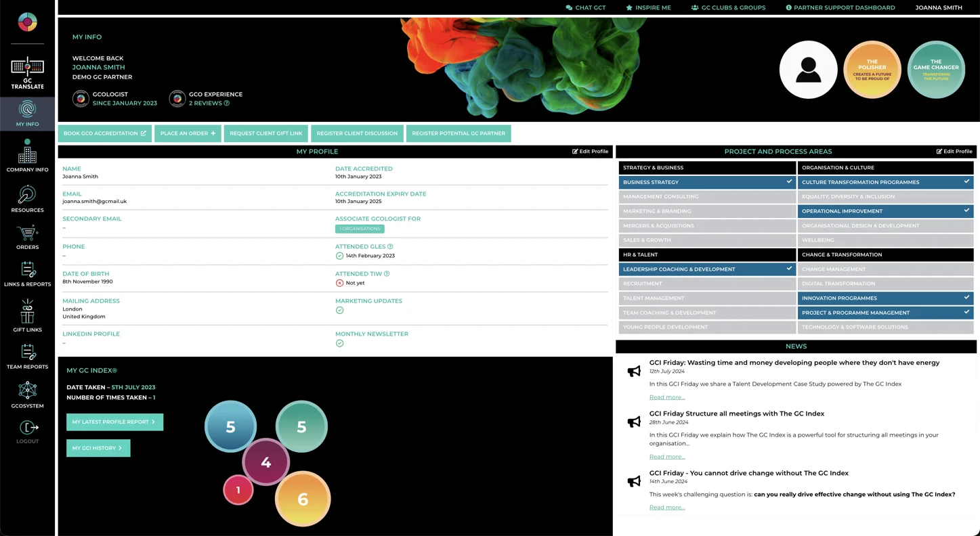Click Register Client Discussion button
This screenshot has height=536, width=980.
357,133
